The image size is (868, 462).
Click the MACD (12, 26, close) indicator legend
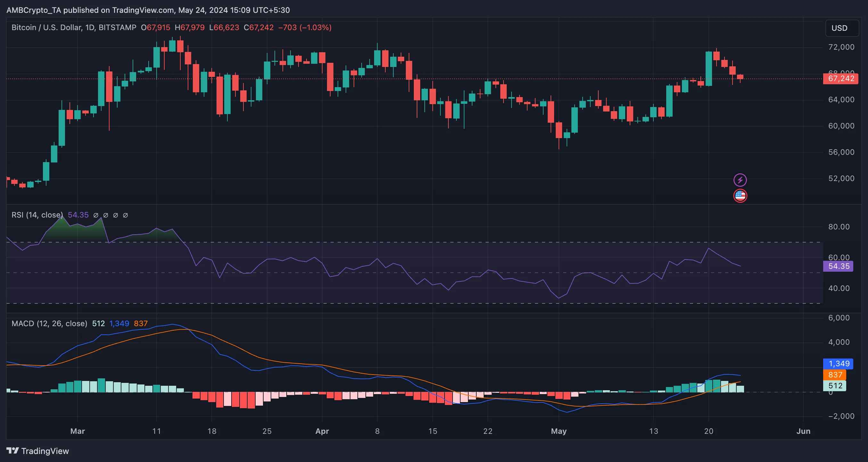coord(49,324)
